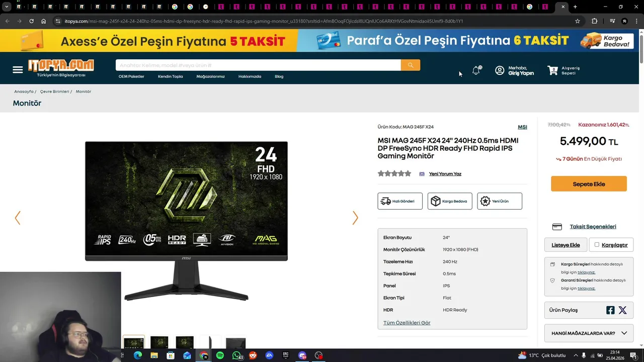
Task: Click the main monitor product image
Action: click(x=186, y=221)
